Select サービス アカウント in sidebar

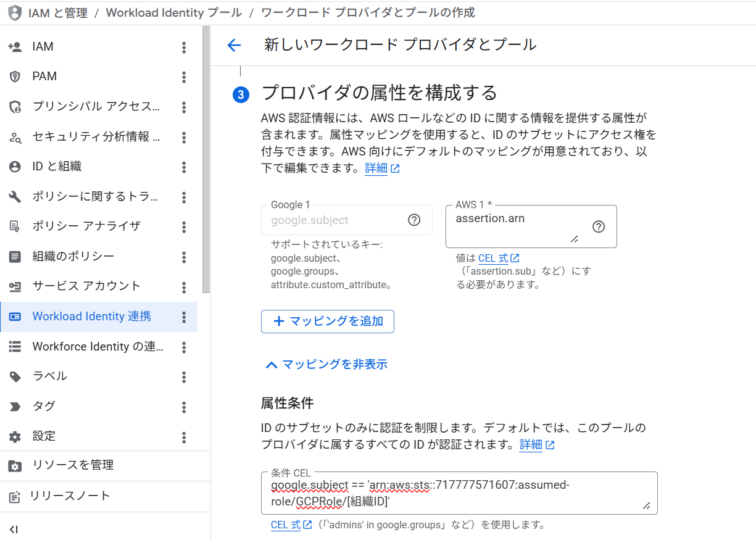[x=99, y=286]
